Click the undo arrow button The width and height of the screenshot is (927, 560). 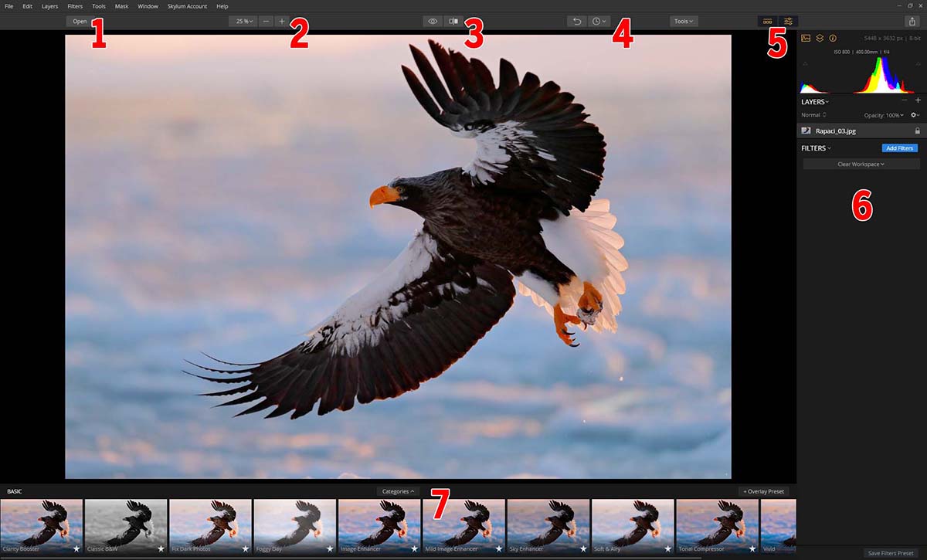tap(576, 22)
